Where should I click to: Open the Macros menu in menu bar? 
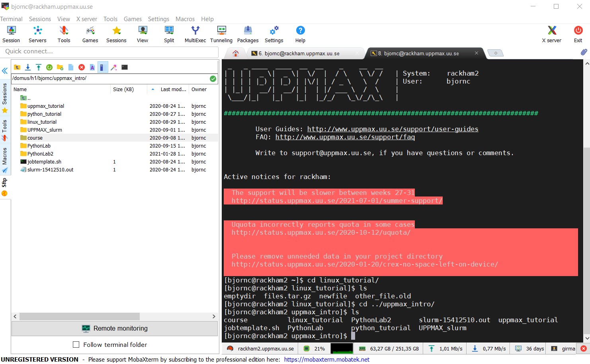point(185,19)
